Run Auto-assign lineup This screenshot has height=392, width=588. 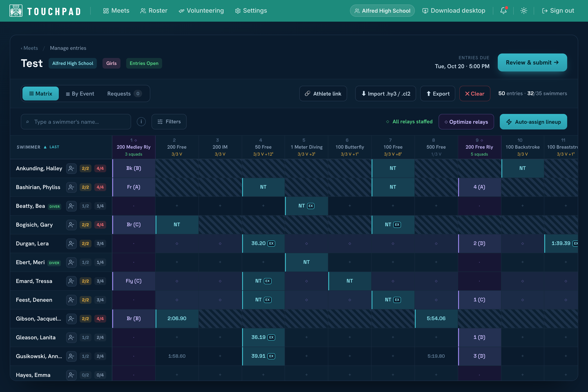(x=533, y=122)
